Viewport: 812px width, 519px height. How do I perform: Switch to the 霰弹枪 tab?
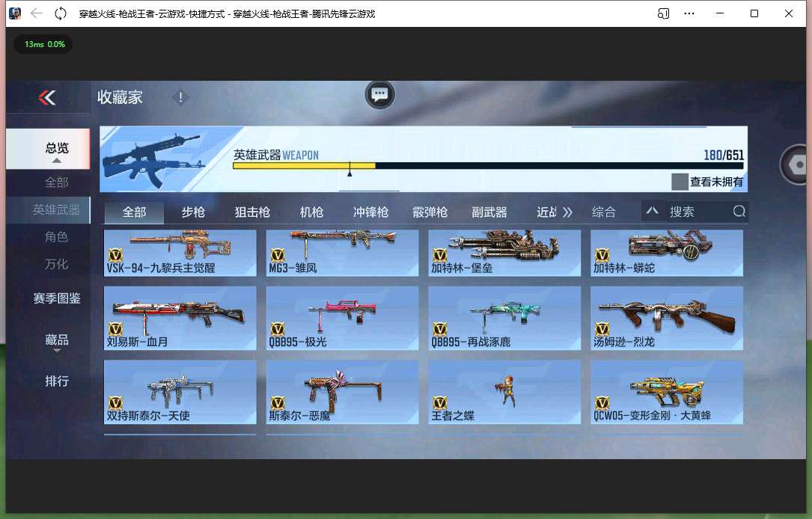430,212
